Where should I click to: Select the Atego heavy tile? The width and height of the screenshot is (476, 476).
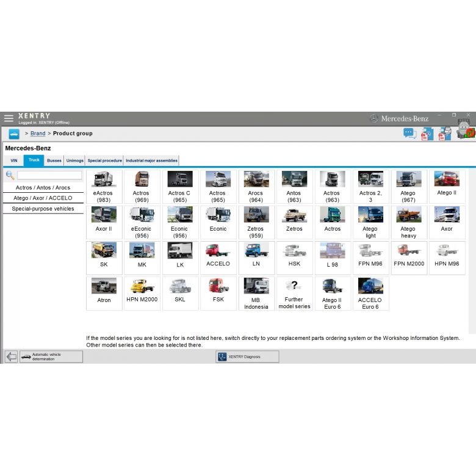point(409,223)
